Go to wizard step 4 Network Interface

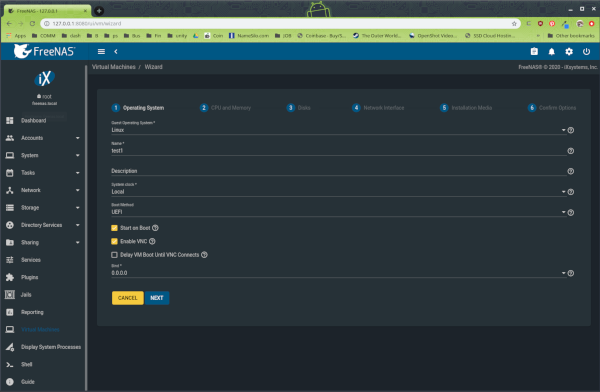click(378, 108)
